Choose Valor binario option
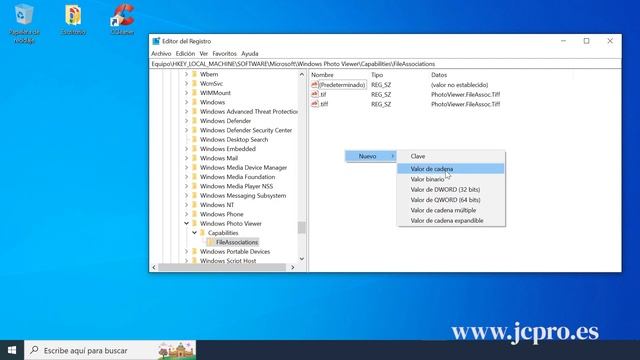The width and height of the screenshot is (640, 360). coord(451,179)
